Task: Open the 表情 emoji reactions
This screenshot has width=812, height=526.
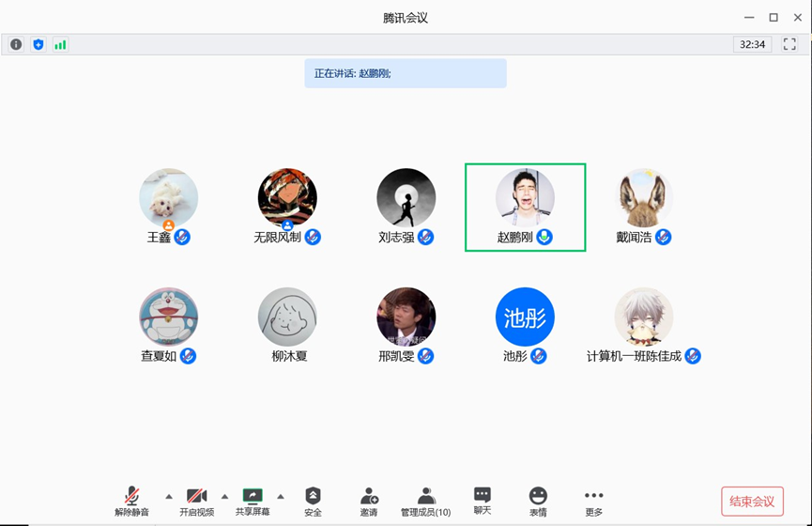Action: coord(538,502)
